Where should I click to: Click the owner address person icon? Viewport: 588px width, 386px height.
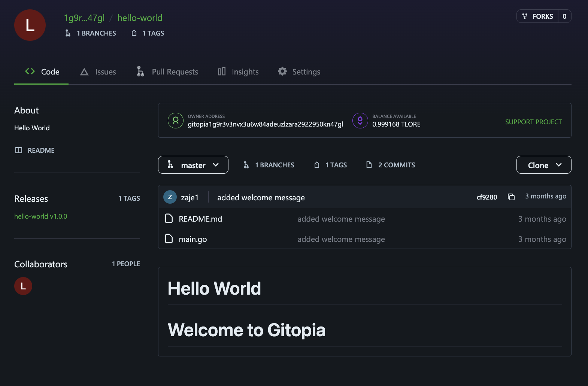(176, 121)
